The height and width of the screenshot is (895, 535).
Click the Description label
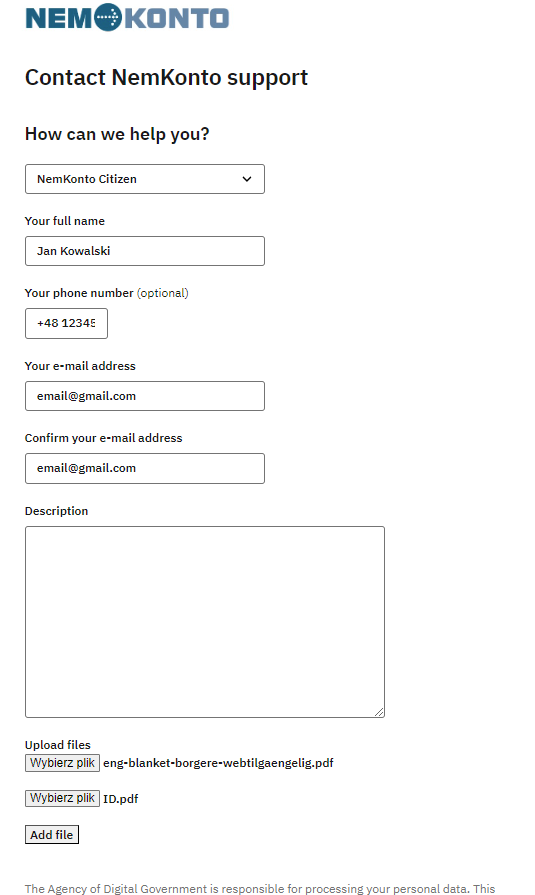pyautogui.click(x=57, y=511)
